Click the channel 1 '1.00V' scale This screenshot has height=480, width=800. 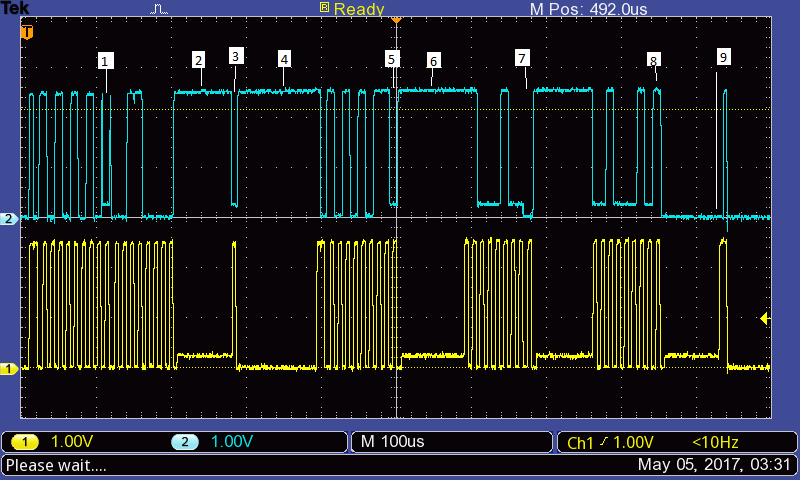[x=72, y=441]
